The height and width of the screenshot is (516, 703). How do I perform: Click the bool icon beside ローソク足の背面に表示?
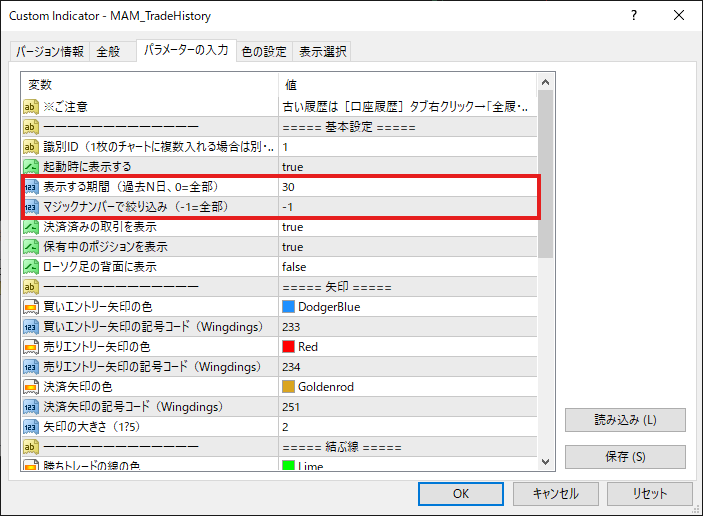(x=30, y=267)
